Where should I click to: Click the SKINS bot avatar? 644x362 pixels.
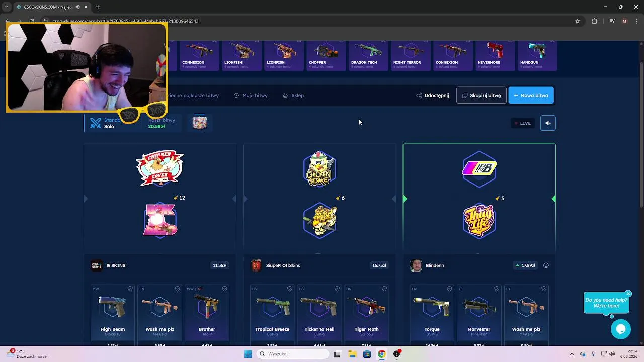click(96, 265)
